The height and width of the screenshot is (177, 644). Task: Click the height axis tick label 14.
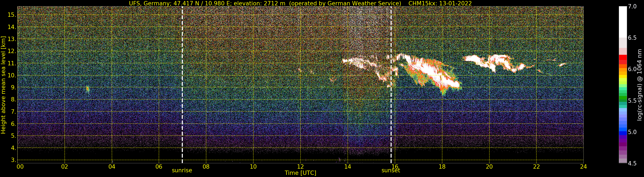(x=12, y=27)
